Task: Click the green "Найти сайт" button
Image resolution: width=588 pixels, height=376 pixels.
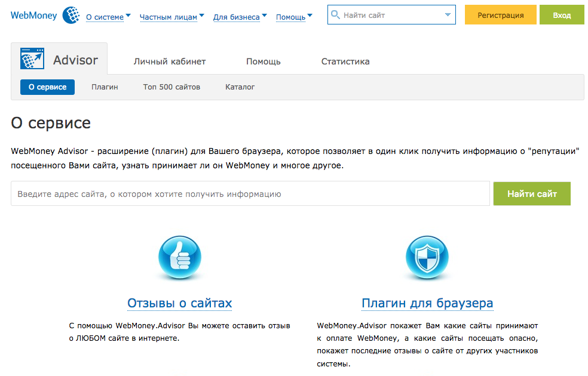Action: pos(532,193)
